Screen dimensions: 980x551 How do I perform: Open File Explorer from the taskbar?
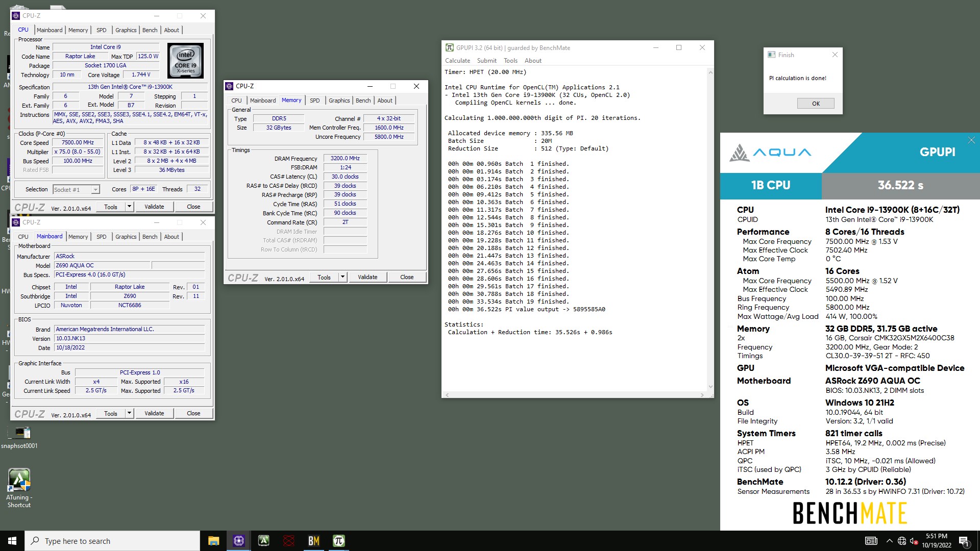214,541
